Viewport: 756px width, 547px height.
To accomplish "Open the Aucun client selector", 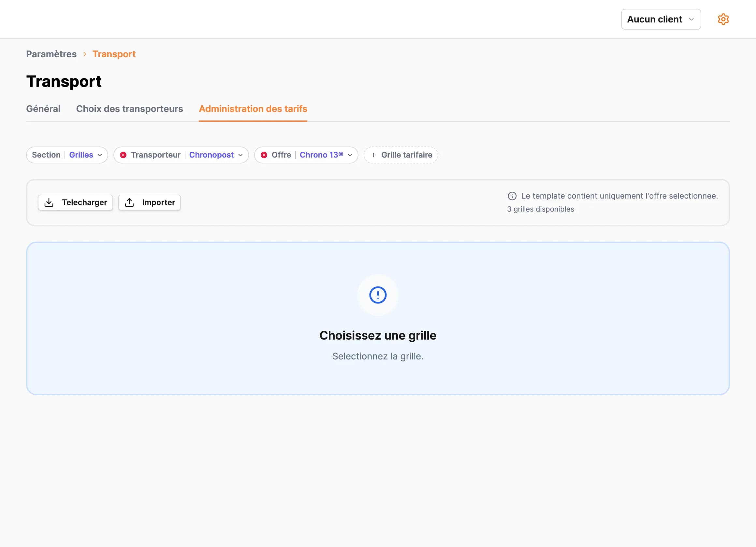I will 661,19.
